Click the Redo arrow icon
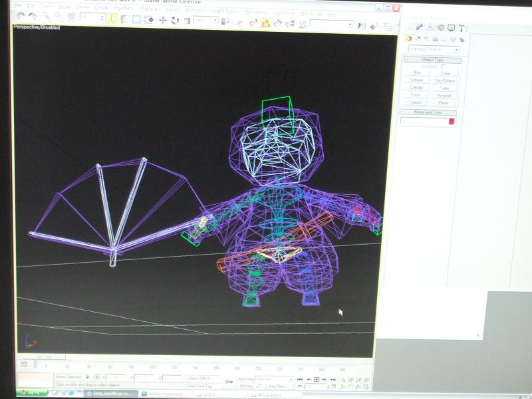532x399 pixels. (x=33, y=16)
